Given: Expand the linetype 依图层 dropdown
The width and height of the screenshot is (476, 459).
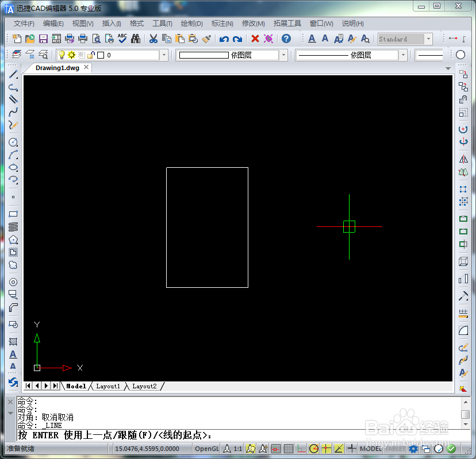Looking at the screenshot, I should click(x=403, y=55).
